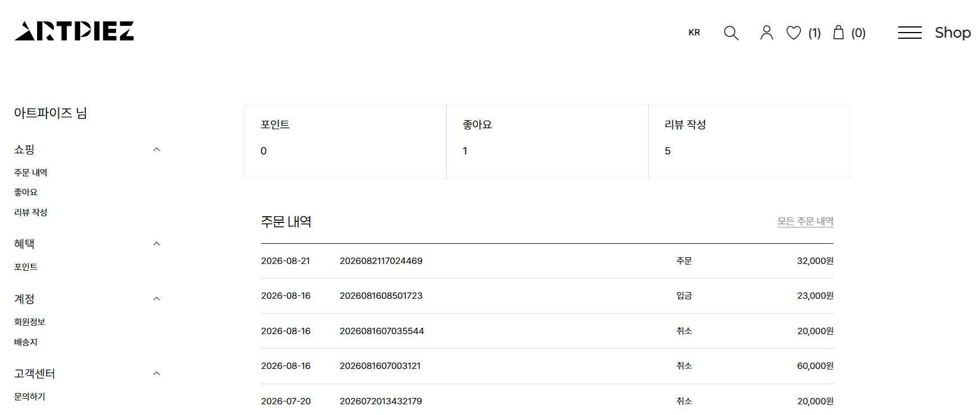Open the shopping bag cart icon

838,33
